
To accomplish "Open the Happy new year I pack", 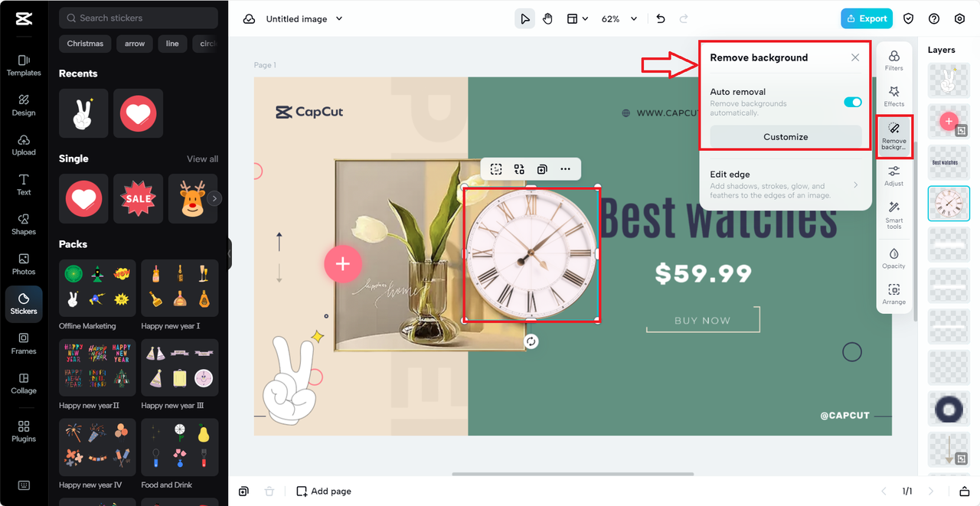I will coord(180,288).
